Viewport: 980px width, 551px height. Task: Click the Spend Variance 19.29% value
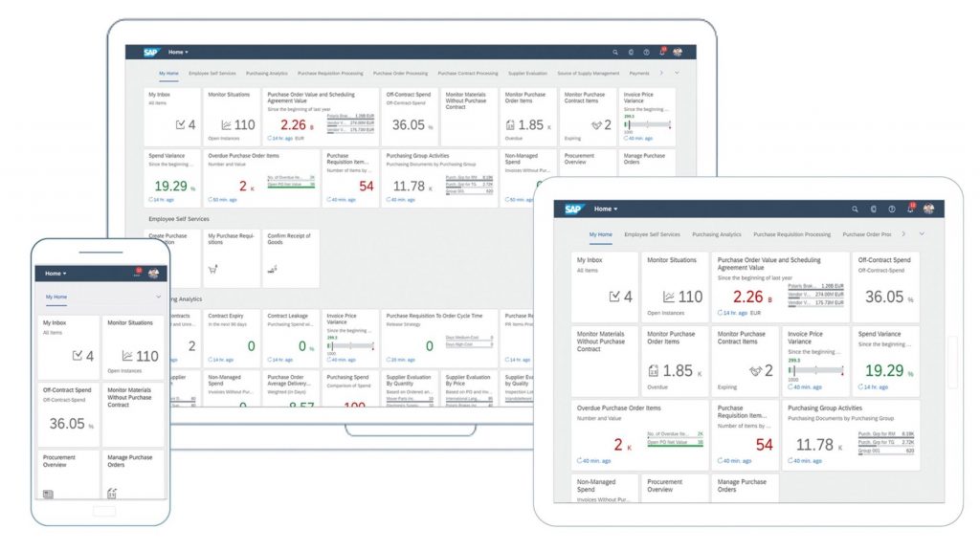(173, 184)
